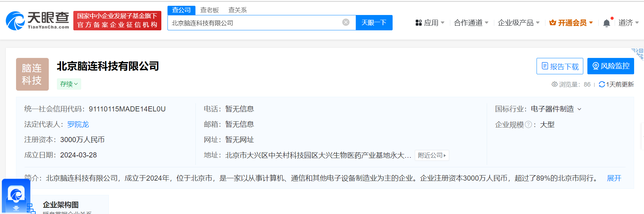Switch to the 查关系 search tab
This screenshot has width=644, height=214.
coord(237,10)
